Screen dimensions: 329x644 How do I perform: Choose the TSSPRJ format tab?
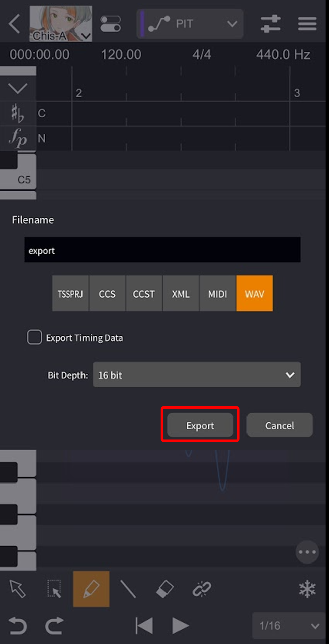tap(70, 293)
